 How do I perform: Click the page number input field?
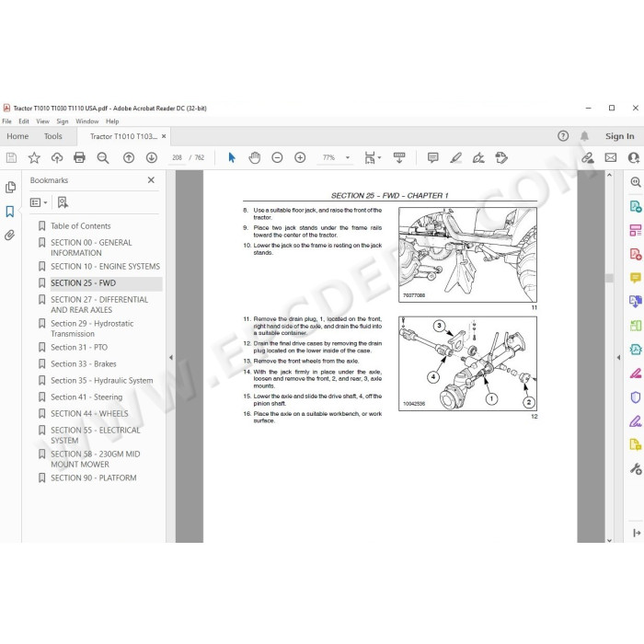coord(177,157)
